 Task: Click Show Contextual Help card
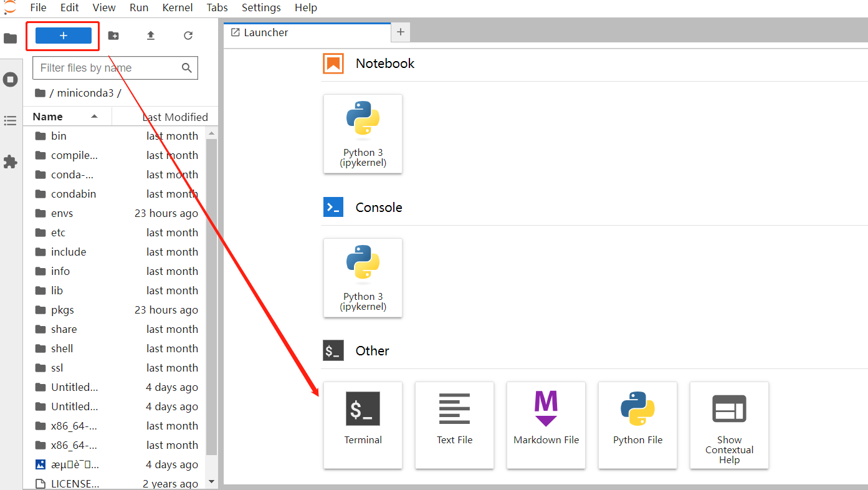click(730, 425)
